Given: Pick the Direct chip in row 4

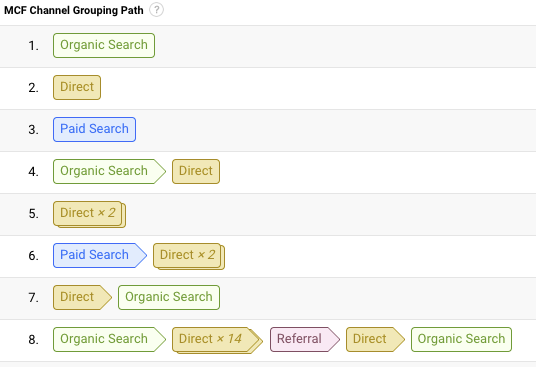Looking at the screenshot, I should (196, 172).
